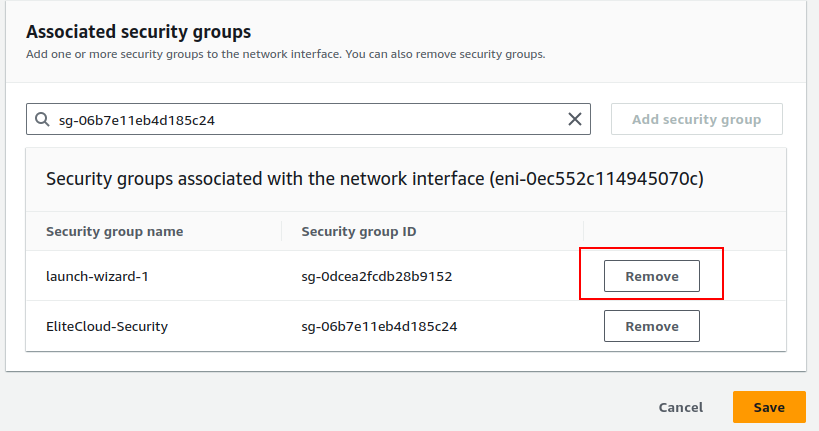819x431 pixels.
Task: Click the Security group name column header
Action: click(114, 231)
